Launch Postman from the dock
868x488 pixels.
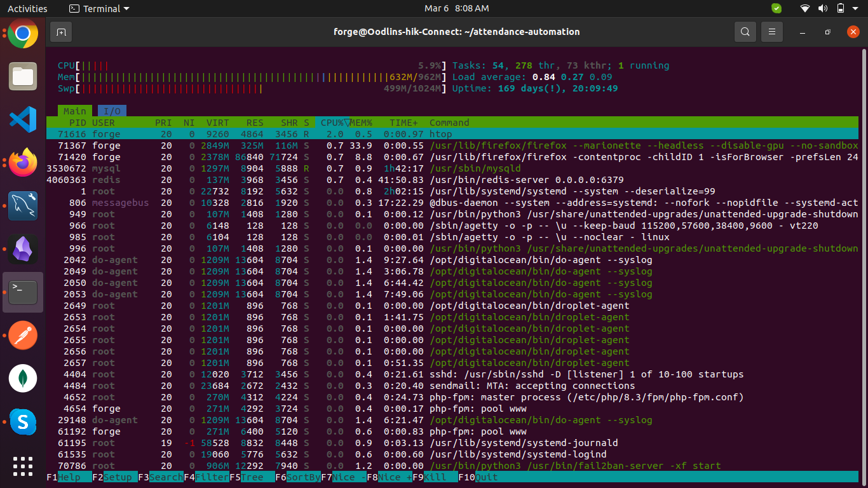point(23,335)
